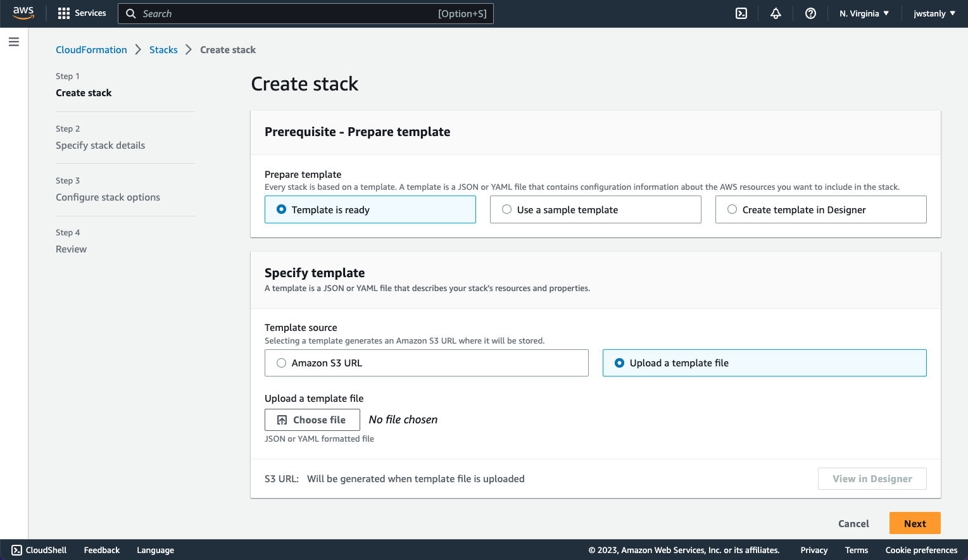Viewport: 968px width, 560px height.
Task: Click the 'No file chosen' text
Action: tap(403, 420)
